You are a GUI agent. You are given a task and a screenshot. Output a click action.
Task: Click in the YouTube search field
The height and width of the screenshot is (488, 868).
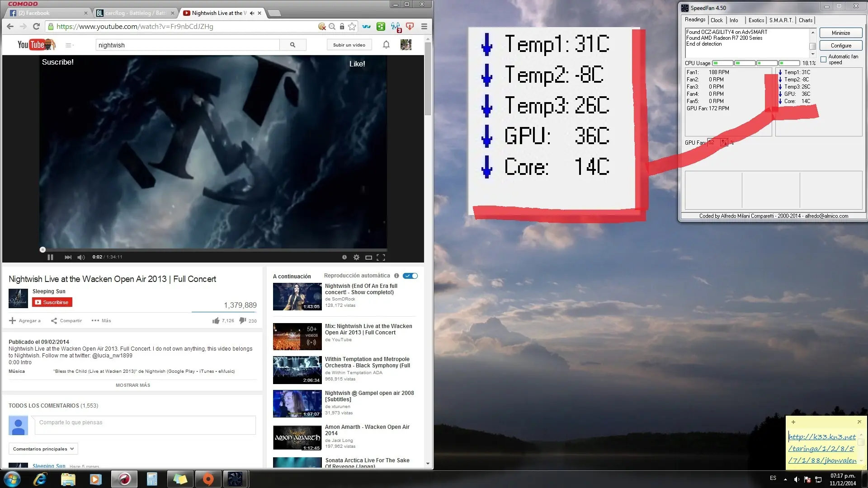(187, 45)
